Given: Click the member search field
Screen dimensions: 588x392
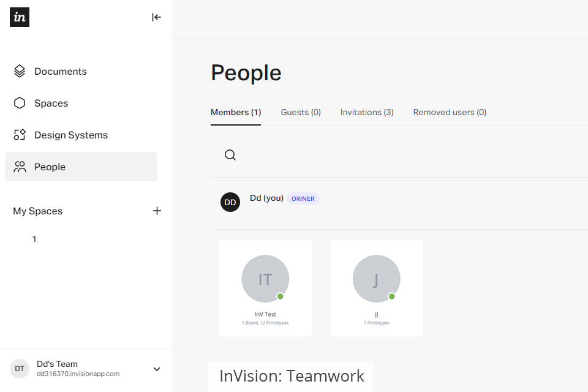Looking at the screenshot, I should click(399, 155).
